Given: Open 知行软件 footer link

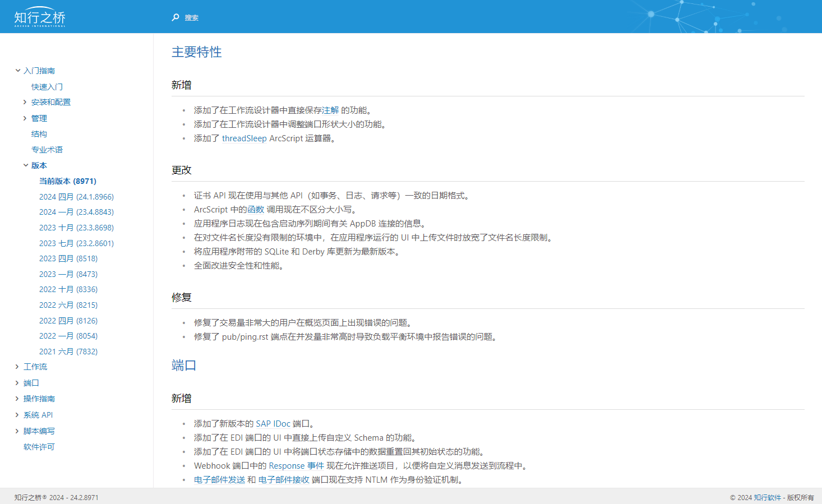Looking at the screenshot, I should (767, 497).
